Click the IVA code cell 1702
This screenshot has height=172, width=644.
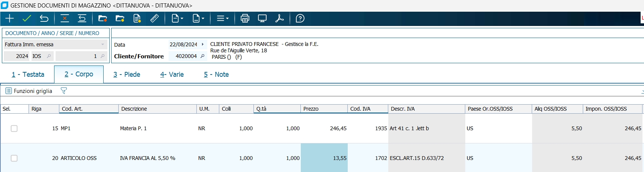(368, 158)
